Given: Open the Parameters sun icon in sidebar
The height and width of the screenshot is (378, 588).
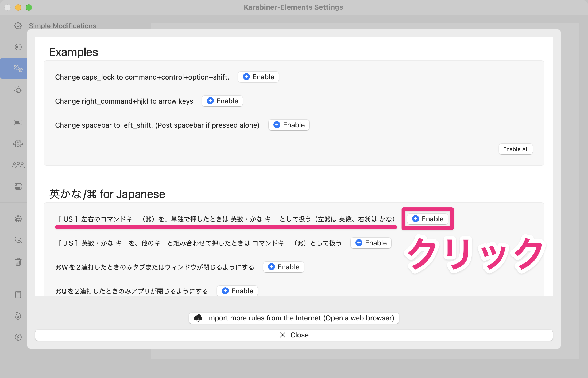Looking at the screenshot, I should 18,90.
